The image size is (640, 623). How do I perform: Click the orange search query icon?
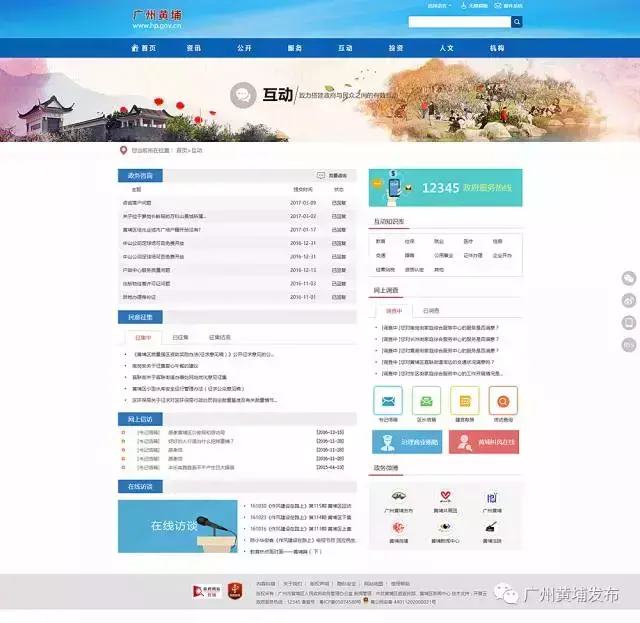click(504, 400)
